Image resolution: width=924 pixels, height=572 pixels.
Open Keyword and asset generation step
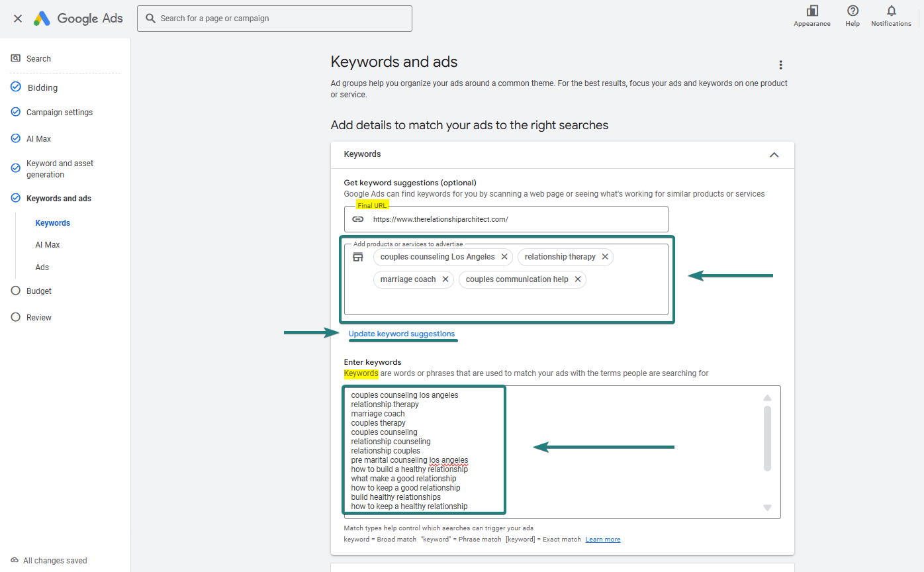60,169
